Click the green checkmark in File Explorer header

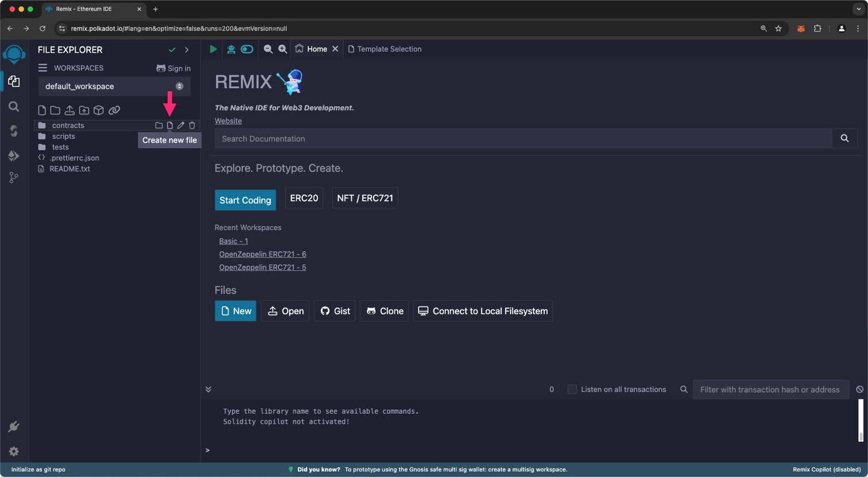pos(172,50)
